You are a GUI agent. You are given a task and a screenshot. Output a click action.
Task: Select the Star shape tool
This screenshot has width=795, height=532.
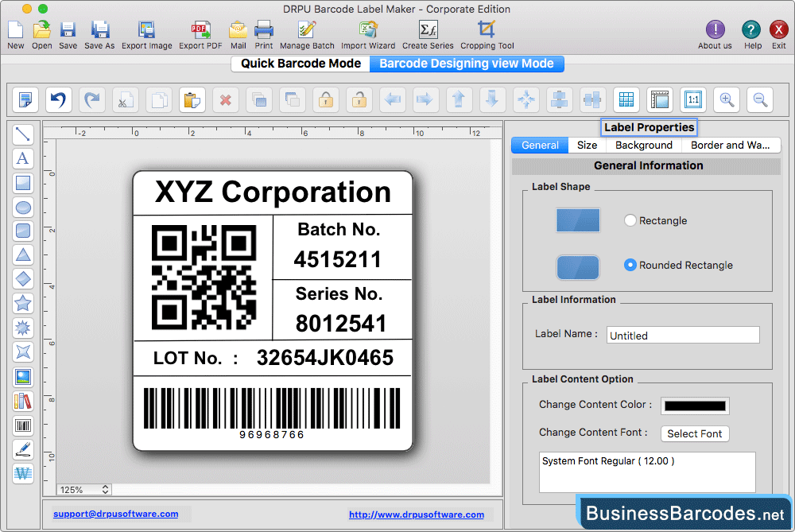click(x=23, y=303)
